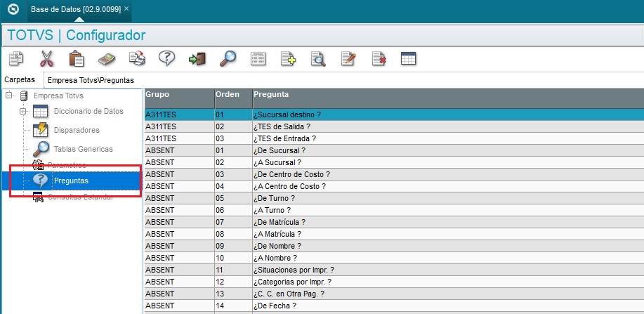Screen dimensions: 644x314
Task: Select row '¿C. C. en Otra Pag. ?'
Action: coord(394,294)
